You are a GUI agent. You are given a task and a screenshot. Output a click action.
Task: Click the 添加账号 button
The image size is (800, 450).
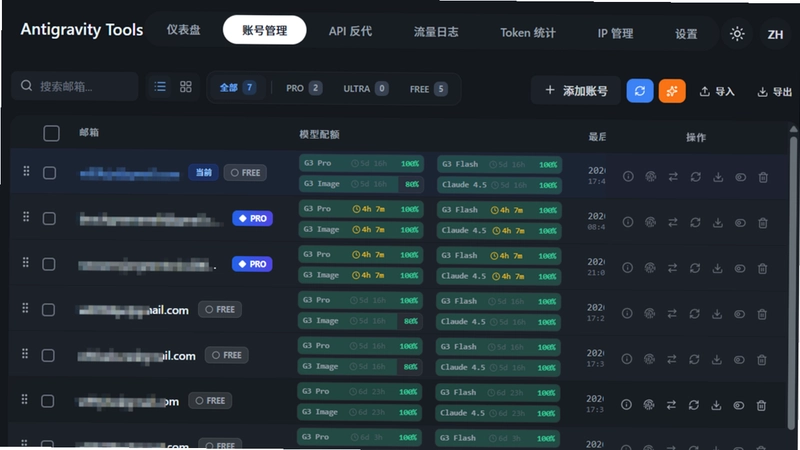point(576,91)
